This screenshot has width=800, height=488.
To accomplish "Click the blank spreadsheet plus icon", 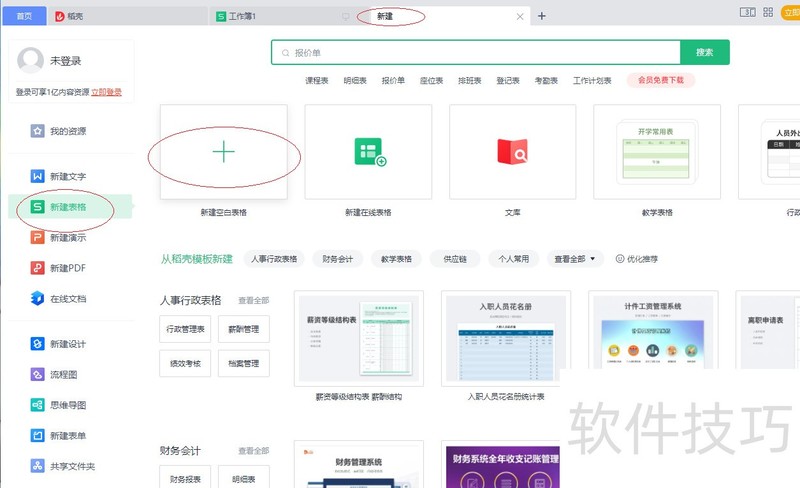I will coord(224,152).
